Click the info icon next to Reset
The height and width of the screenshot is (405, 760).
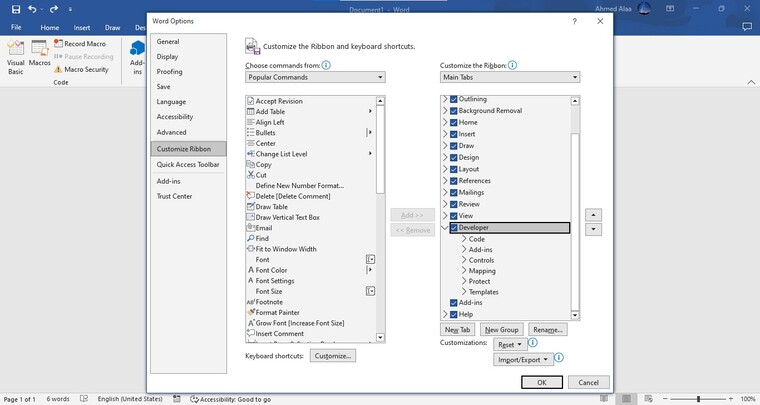coord(532,343)
